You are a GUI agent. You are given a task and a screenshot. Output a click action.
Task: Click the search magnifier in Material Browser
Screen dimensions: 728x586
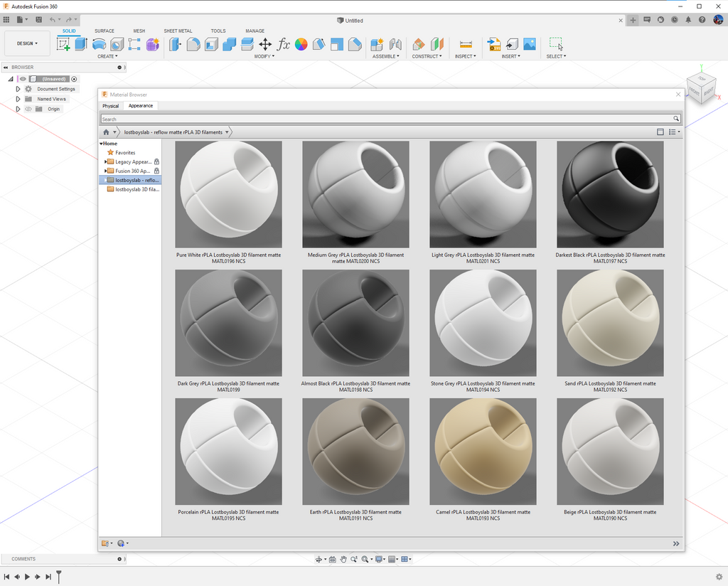point(676,119)
